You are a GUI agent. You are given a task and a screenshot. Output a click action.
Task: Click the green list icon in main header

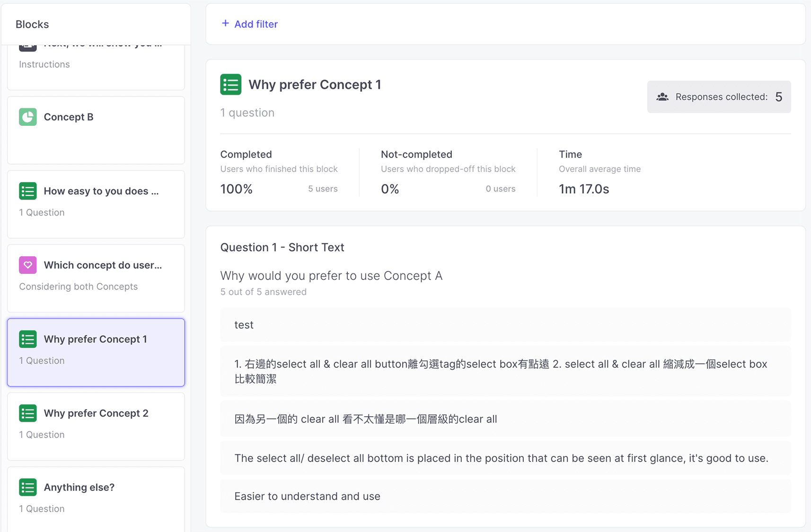click(x=231, y=85)
